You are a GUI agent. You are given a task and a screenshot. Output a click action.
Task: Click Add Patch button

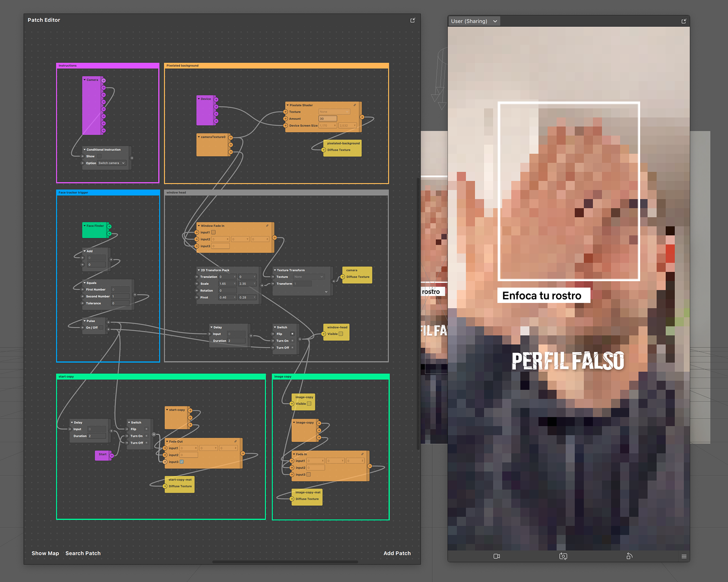click(x=397, y=553)
